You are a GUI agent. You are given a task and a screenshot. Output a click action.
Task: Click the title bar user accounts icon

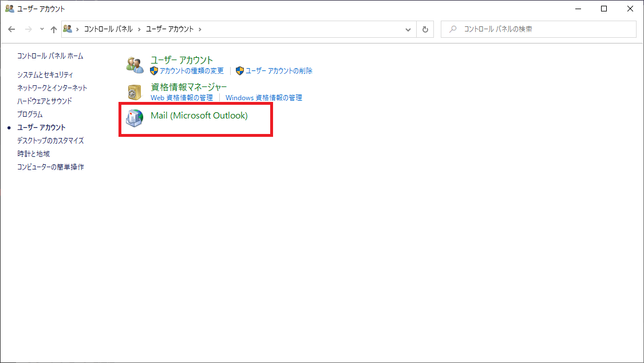coord(10,9)
